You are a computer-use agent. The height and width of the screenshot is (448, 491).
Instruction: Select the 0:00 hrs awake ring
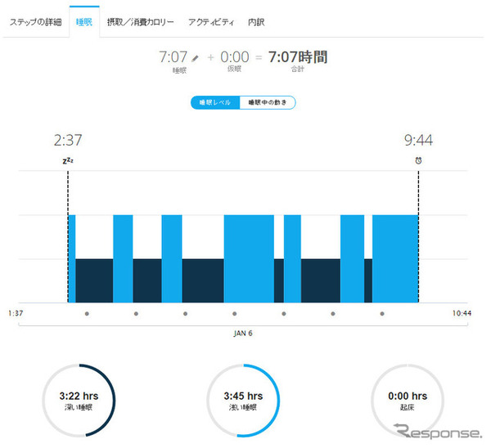pos(408,401)
